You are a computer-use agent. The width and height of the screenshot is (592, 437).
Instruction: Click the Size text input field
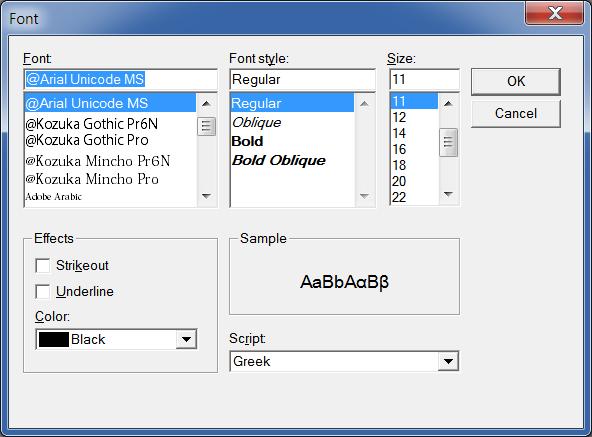pyautogui.click(x=424, y=80)
